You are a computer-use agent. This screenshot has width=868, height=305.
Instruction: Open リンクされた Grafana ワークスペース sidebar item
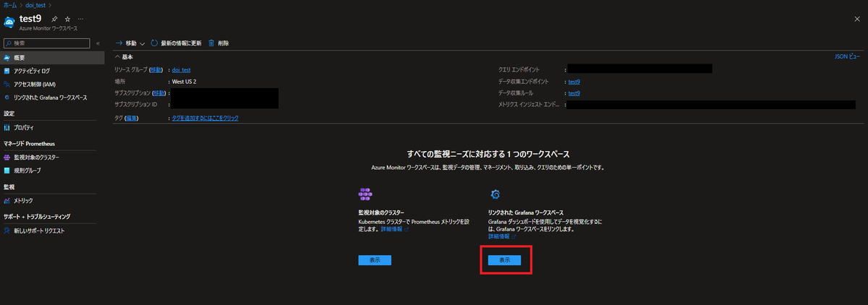(54, 97)
